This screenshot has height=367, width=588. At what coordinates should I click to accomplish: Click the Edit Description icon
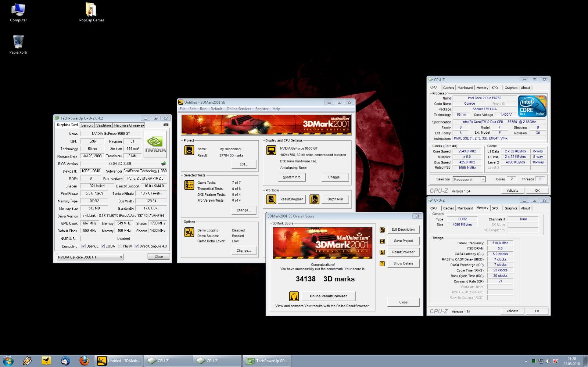(382, 230)
